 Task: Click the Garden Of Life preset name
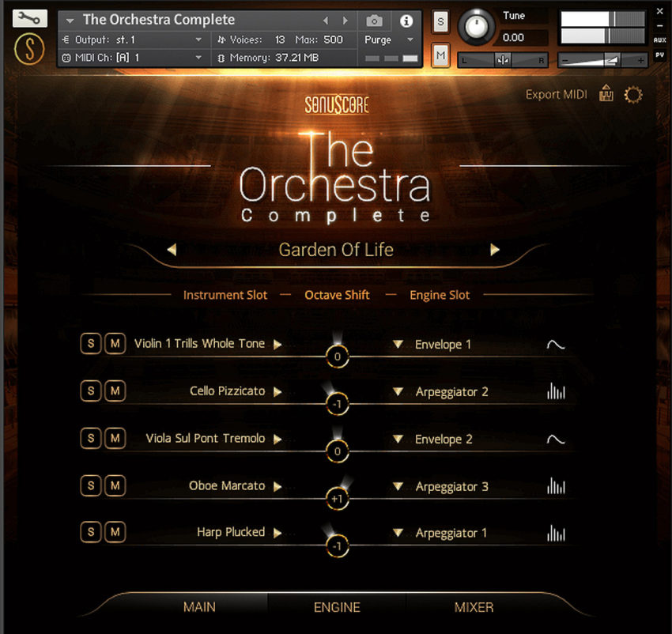coord(336,250)
